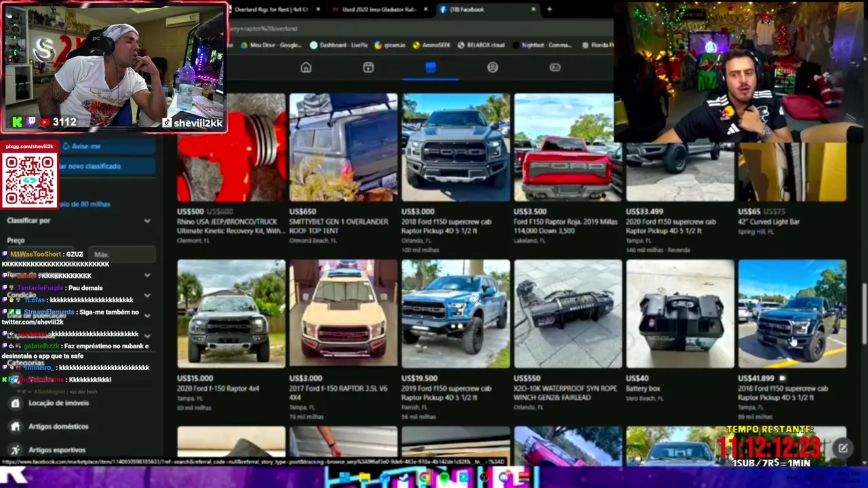Screen dimensions: 868x488
Task: Open a new browser tab with plus
Action: click(549, 9)
